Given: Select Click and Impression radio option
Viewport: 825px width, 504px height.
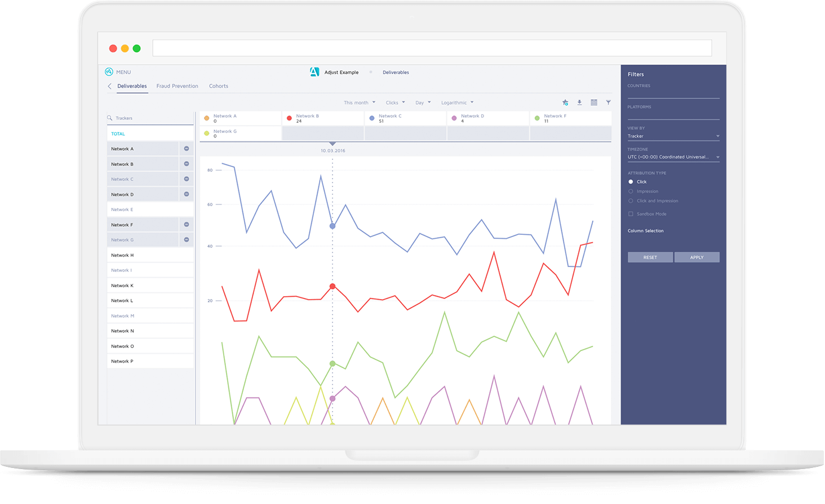Looking at the screenshot, I should (631, 201).
